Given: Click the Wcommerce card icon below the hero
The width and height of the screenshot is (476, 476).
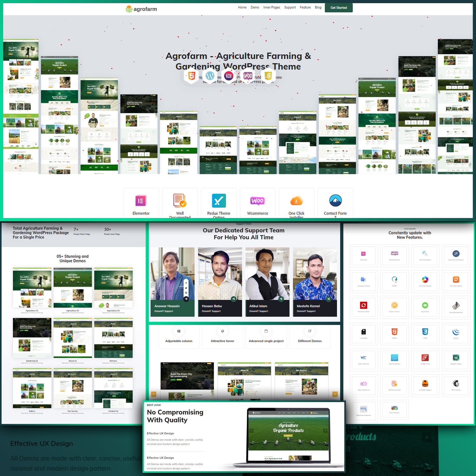Looking at the screenshot, I should pos(257,201).
